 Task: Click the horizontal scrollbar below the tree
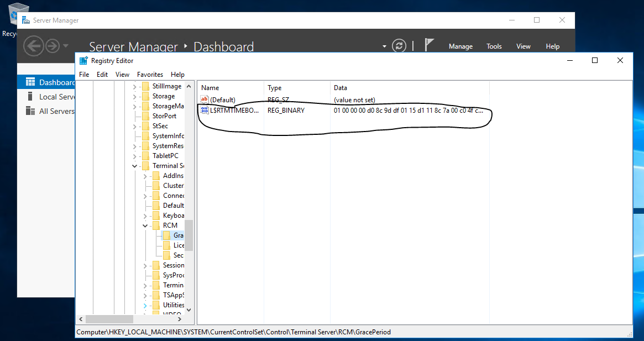[x=111, y=318]
